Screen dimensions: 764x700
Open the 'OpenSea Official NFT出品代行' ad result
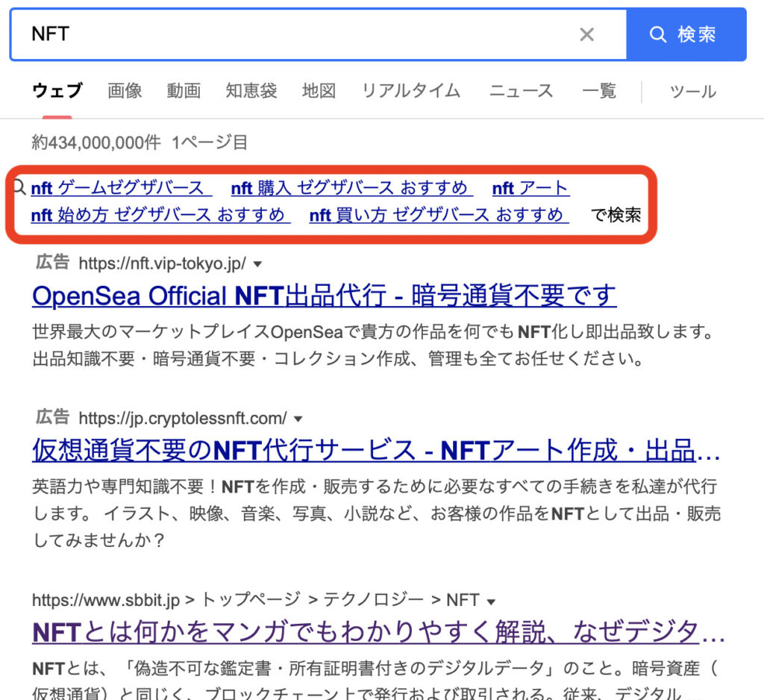(325, 296)
